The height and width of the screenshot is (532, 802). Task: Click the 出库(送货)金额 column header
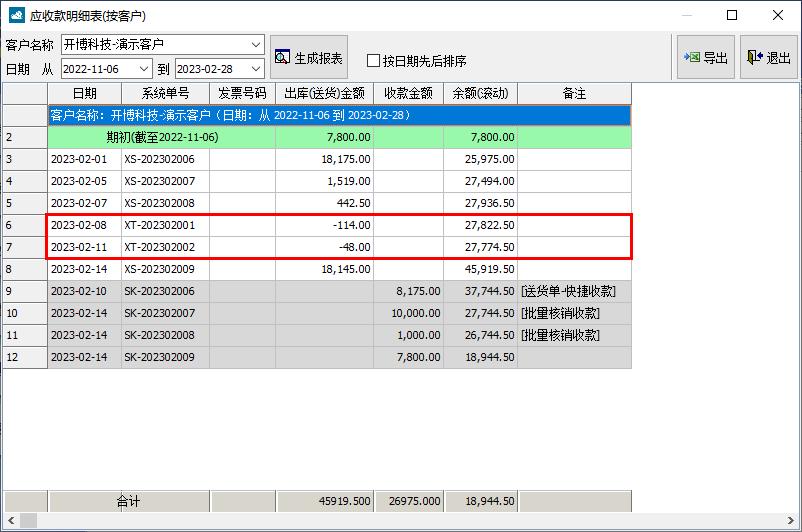pos(324,93)
